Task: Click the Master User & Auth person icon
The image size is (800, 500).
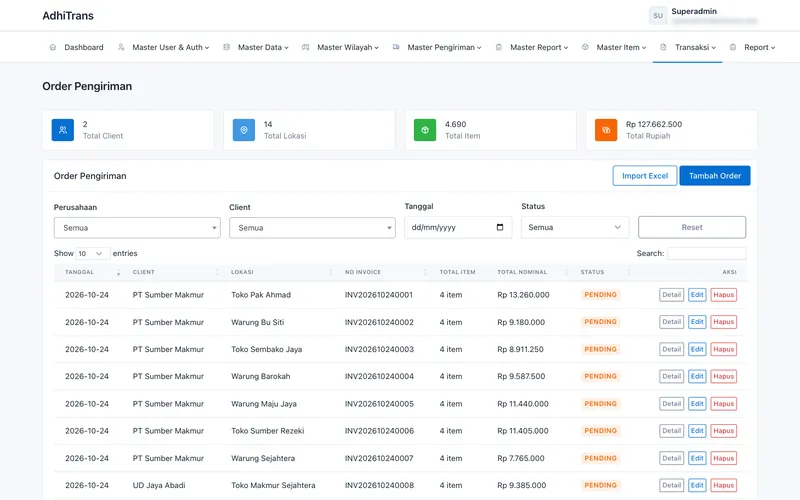Action: pos(121,47)
